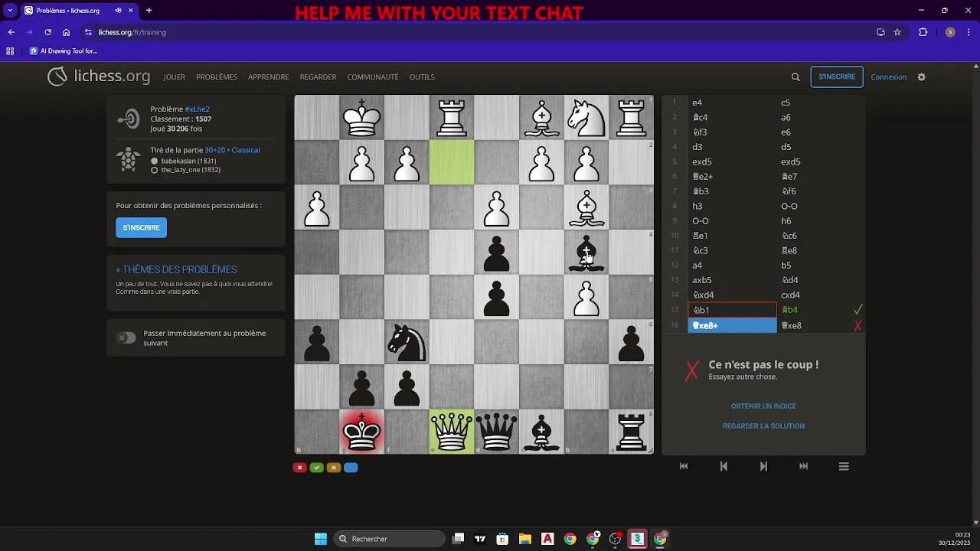The width and height of the screenshot is (980, 551).
Task: Jump to the last move
Action: pos(803,466)
